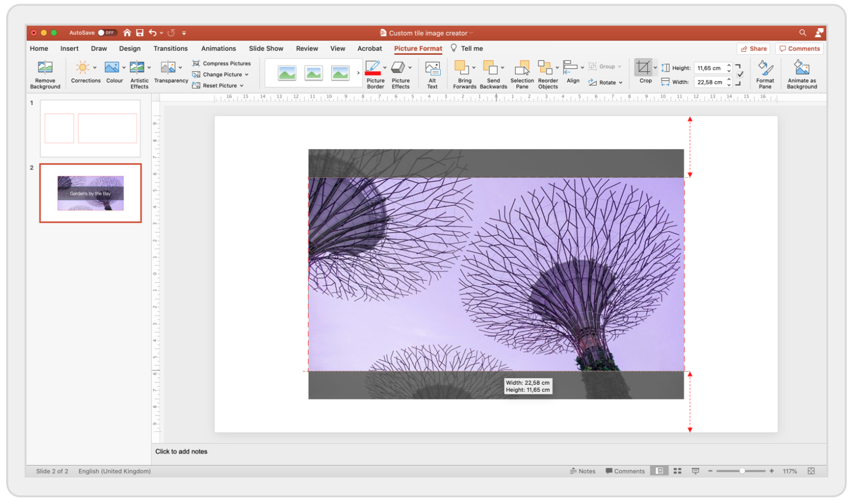Click the Share button
Viewport: 853px width, 504px height.
pos(754,48)
